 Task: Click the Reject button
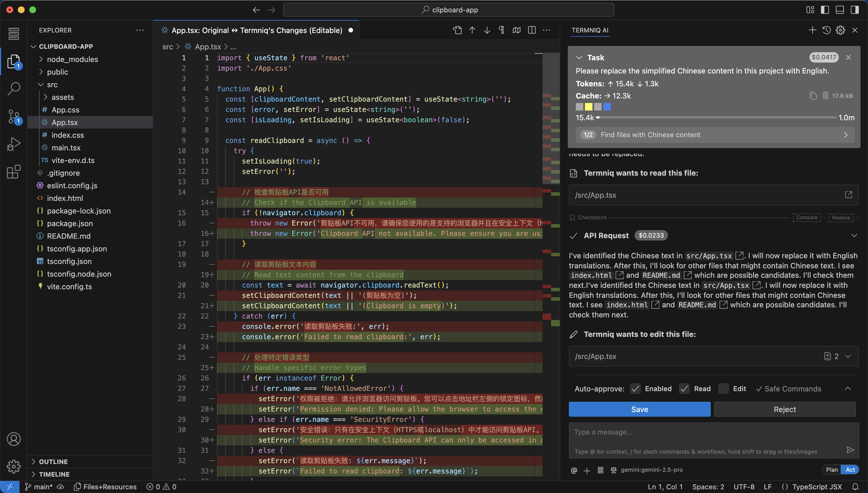tap(785, 409)
